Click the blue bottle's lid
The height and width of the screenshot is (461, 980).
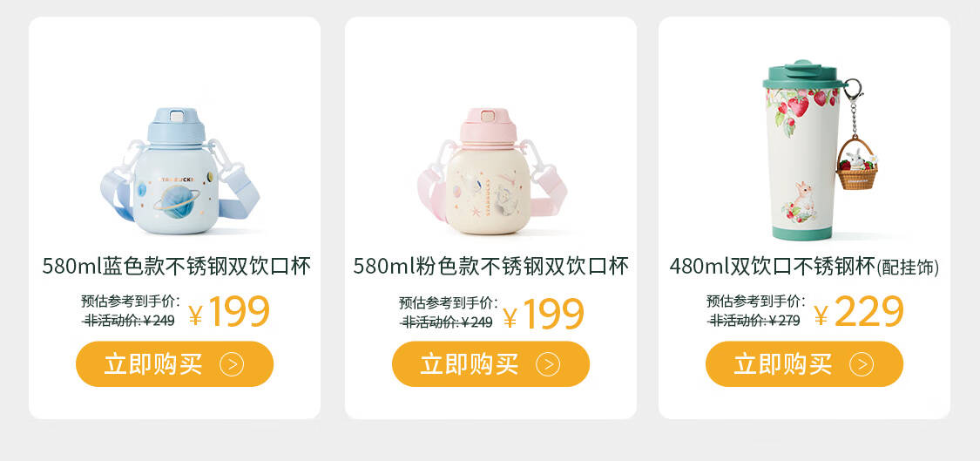(176, 125)
